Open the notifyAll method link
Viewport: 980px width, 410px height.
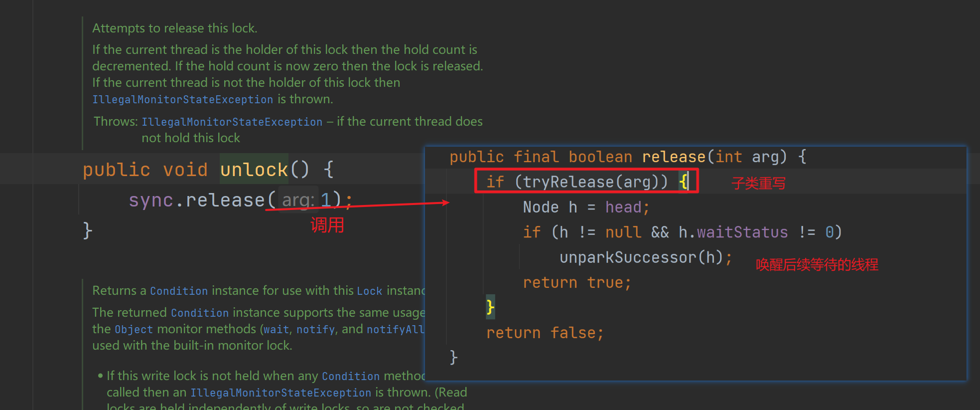coord(396,329)
